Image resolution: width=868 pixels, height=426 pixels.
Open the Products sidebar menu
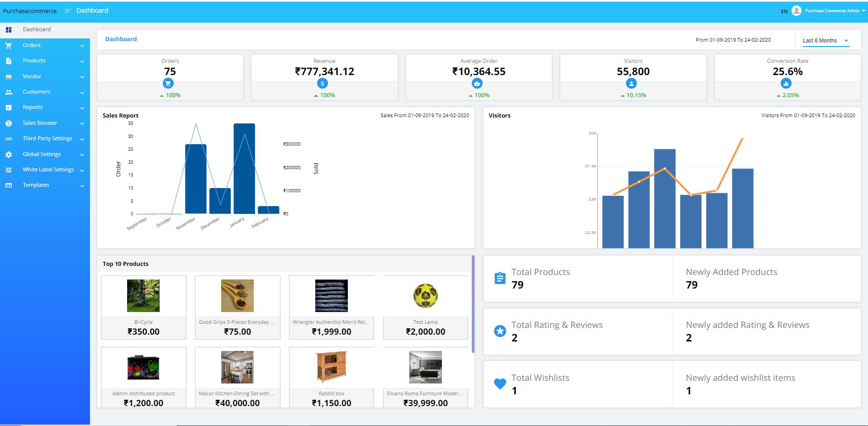[x=45, y=61]
